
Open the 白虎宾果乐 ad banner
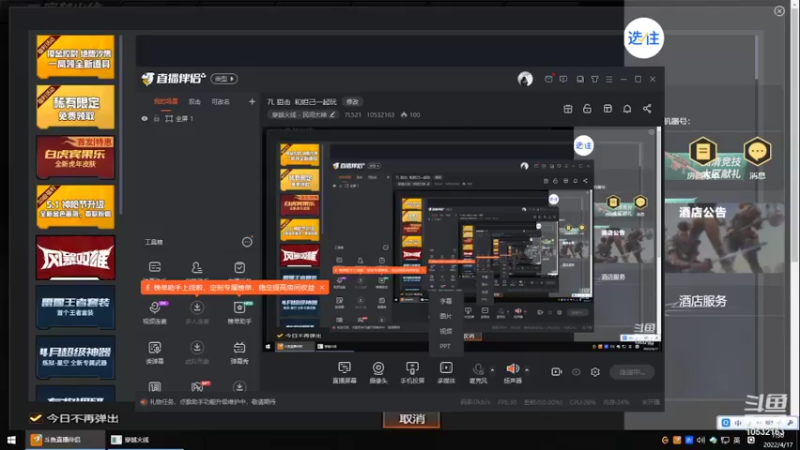(x=76, y=157)
